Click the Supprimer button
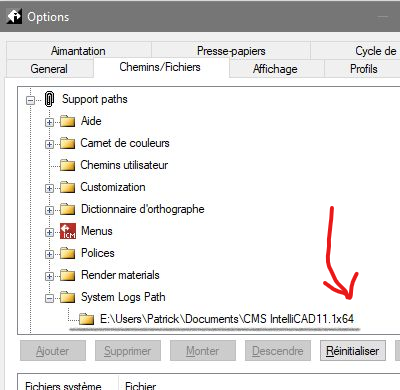The width and height of the screenshot is (400, 390). tap(128, 351)
